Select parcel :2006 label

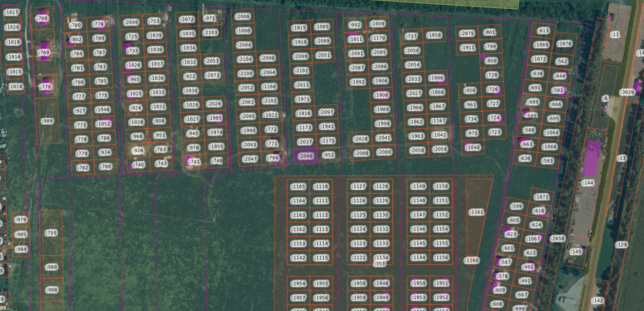click(243, 16)
